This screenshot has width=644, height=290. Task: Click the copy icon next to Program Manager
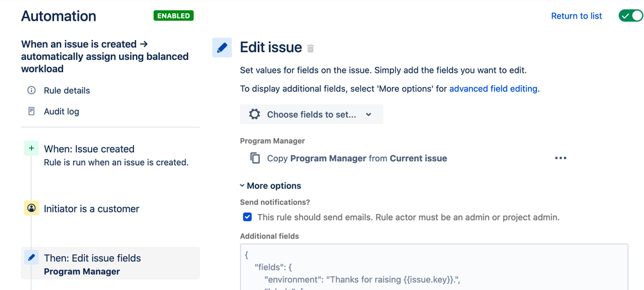point(255,158)
